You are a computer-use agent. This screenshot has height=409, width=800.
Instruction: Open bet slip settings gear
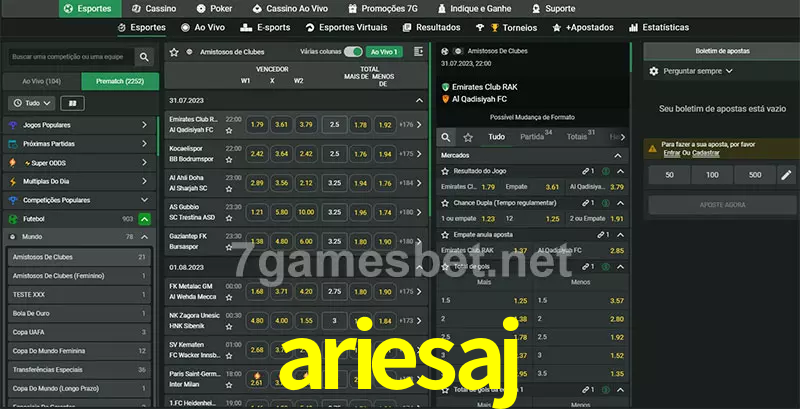pyautogui.click(x=654, y=71)
